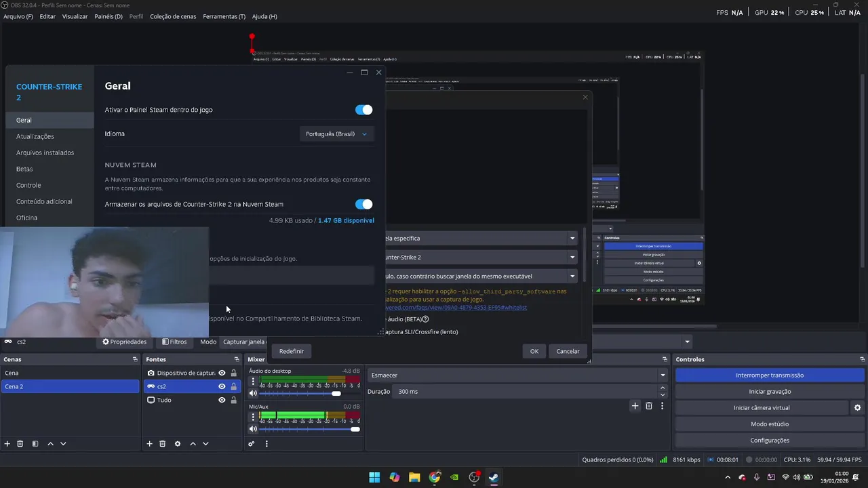Lock the Tudo source

(234, 400)
